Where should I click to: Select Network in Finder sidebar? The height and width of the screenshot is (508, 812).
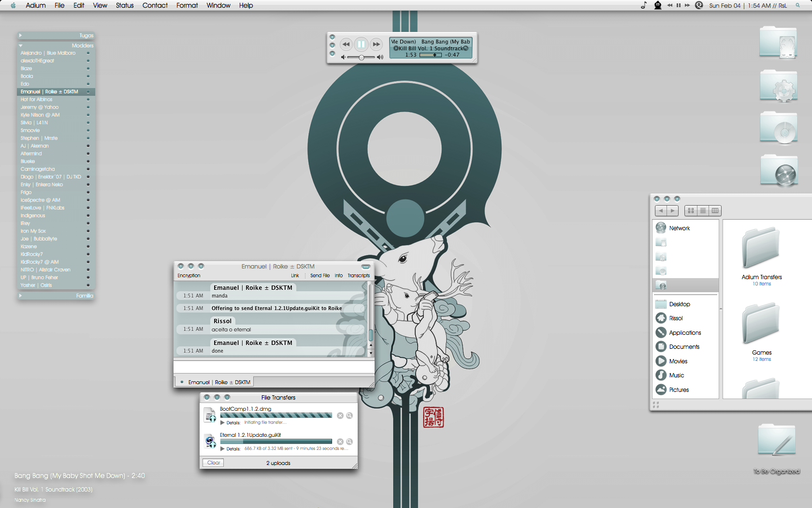coord(686,228)
